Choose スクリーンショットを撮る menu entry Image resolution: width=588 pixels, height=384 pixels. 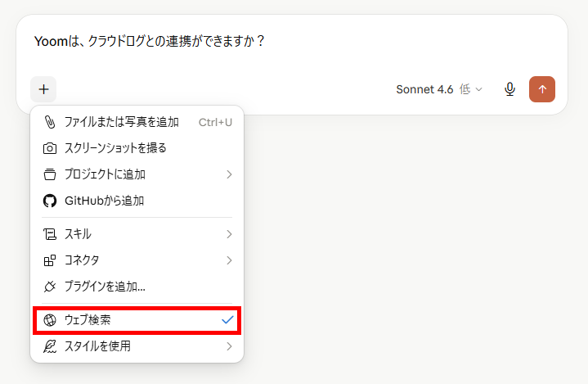click(x=137, y=148)
